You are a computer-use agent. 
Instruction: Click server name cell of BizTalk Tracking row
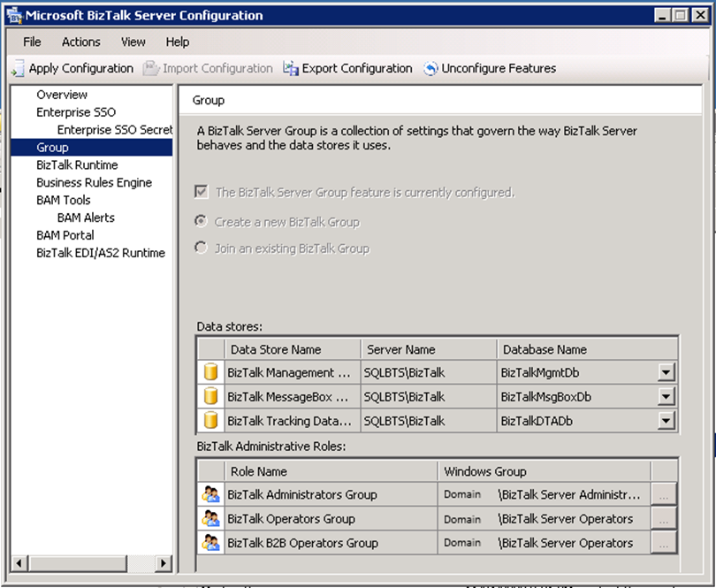pyautogui.click(x=429, y=421)
